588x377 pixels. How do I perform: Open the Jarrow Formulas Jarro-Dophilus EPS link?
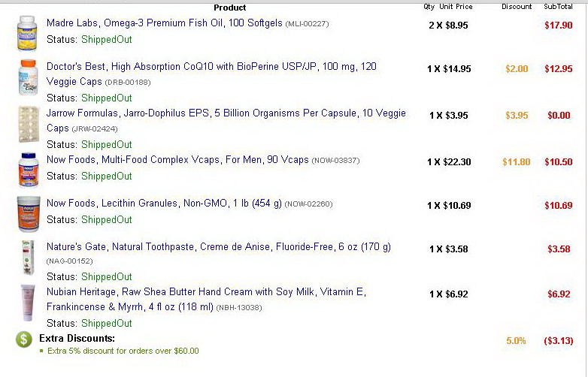point(226,113)
